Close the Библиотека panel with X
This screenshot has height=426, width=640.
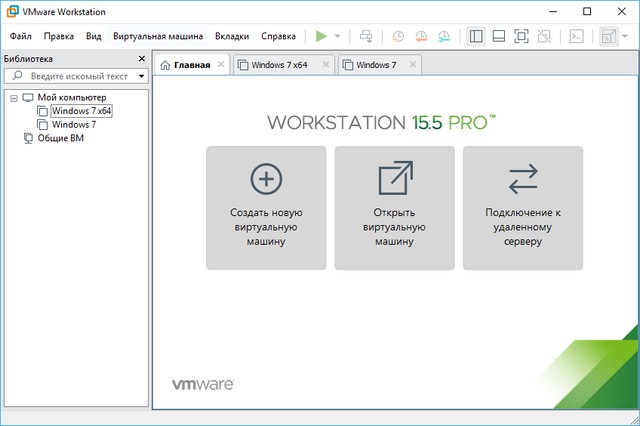pos(141,59)
